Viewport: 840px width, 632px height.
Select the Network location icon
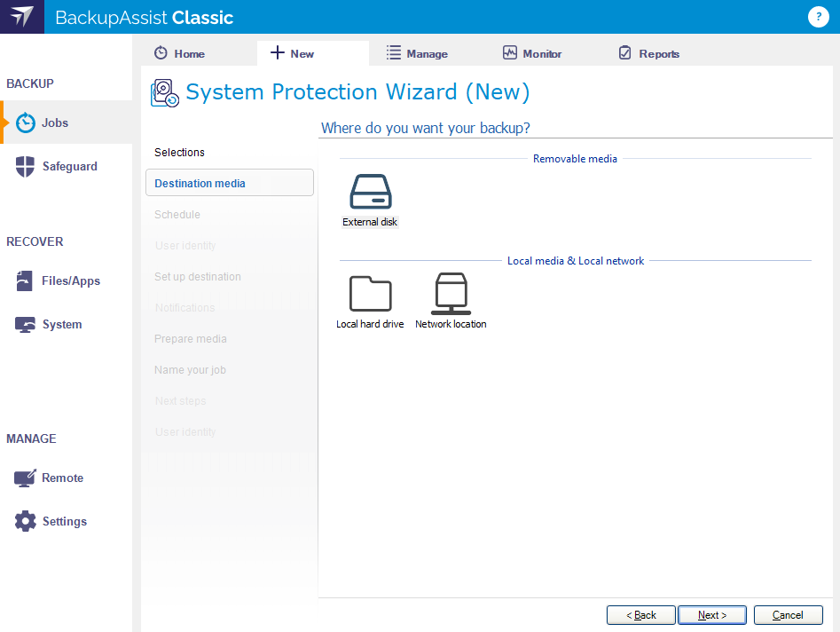(451, 294)
